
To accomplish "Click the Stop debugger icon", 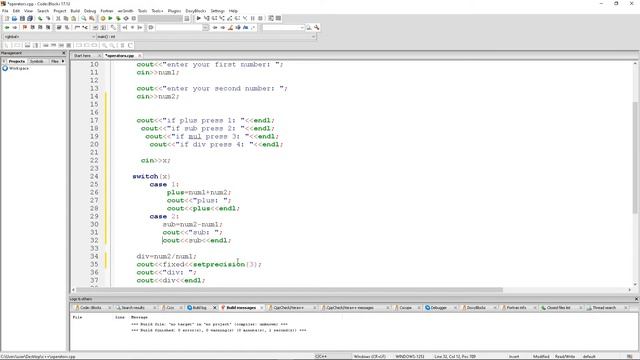I will pyautogui.click(x=260, y=18).
